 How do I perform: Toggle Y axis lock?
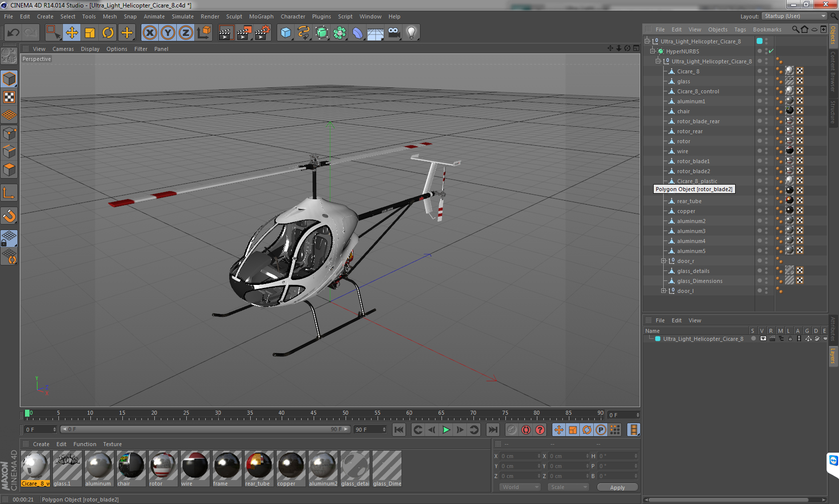click(x=168, y=33)
